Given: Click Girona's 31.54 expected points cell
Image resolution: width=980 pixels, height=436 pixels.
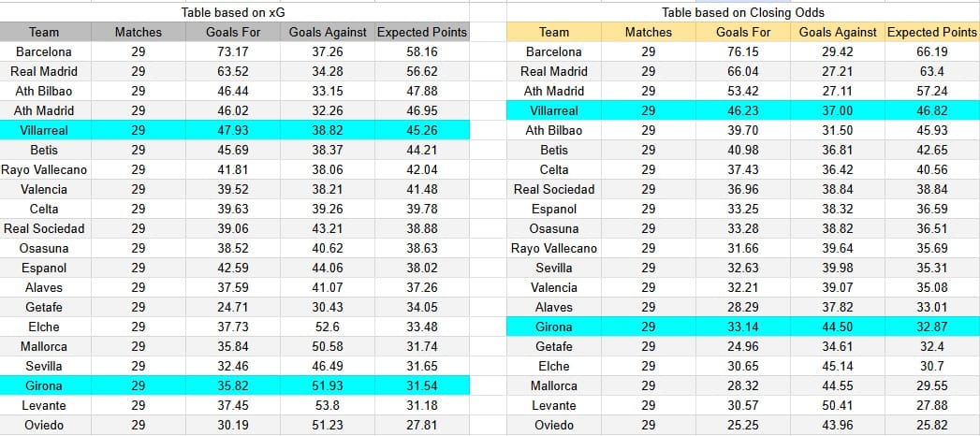Looking at the screenshot, I should point(422,385).
